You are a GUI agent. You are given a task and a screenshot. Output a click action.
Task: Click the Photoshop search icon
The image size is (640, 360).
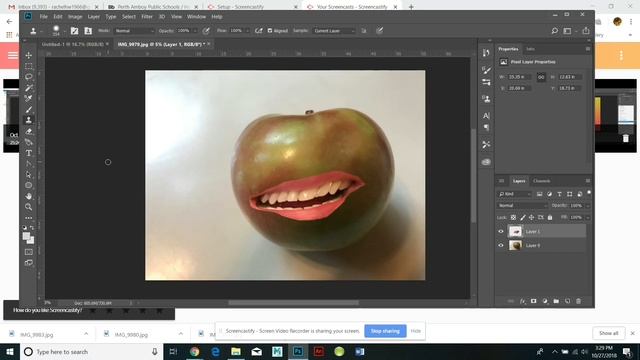pyautogui.click(x=554, y=31)
